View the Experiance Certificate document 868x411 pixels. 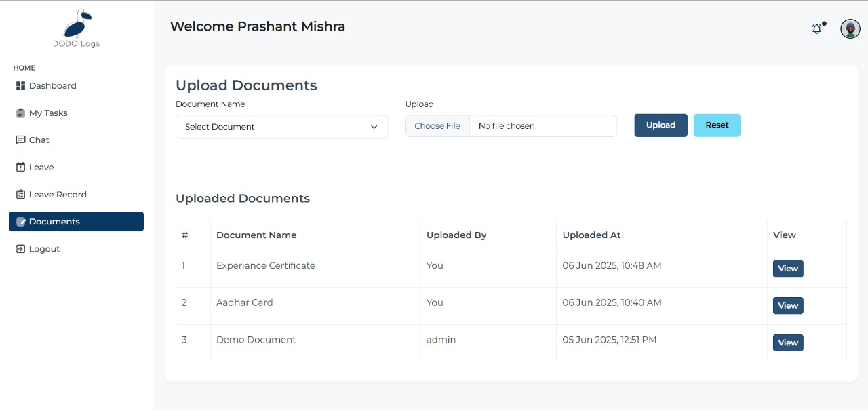point(787,269)
